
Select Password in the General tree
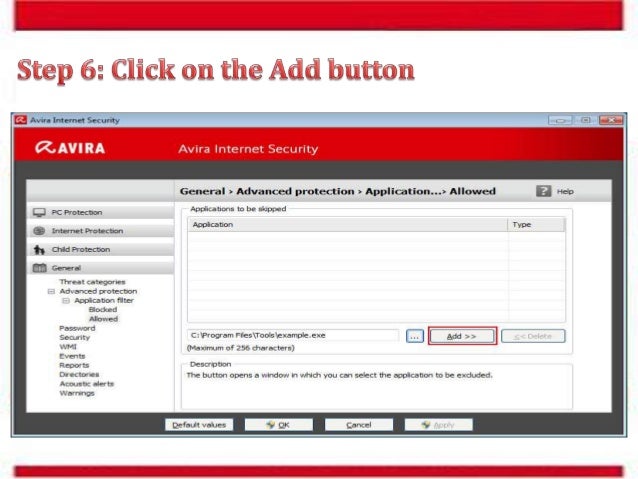tap(77, 328)
